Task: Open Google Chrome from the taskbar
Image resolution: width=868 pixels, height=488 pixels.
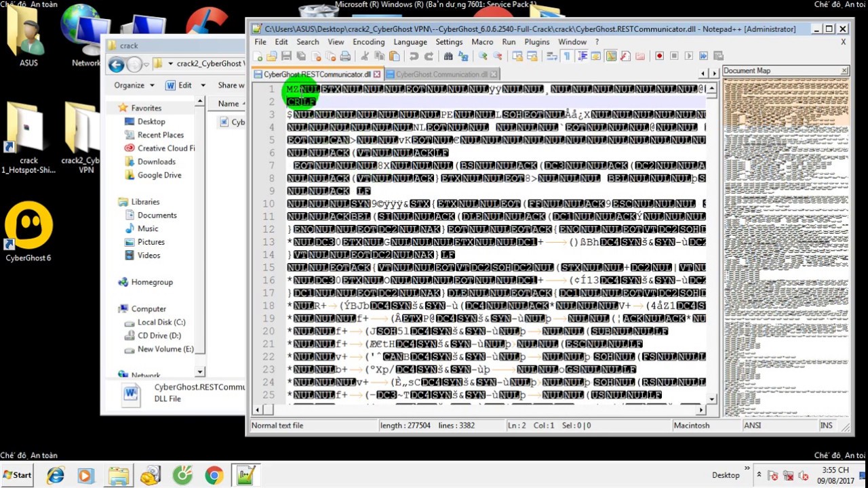Action: click(214, 475)
